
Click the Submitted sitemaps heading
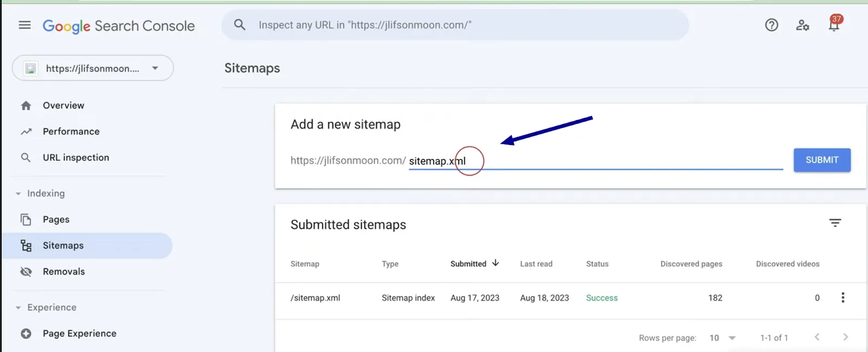click(x=348, y=224)
